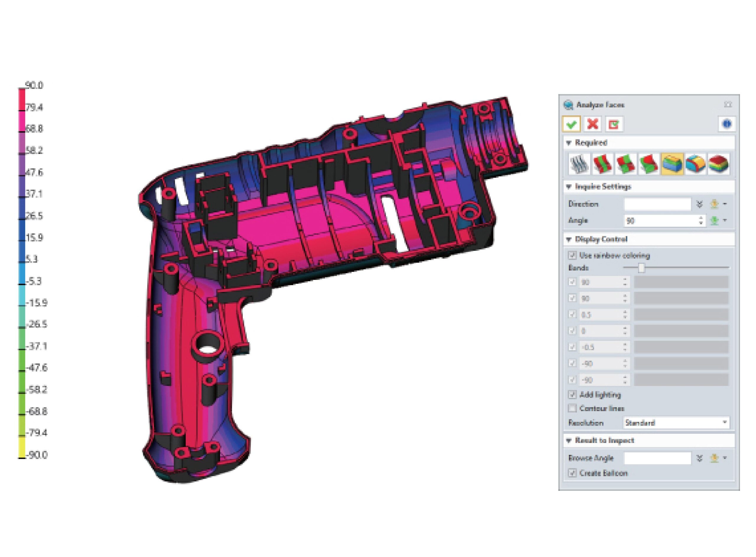This screenshot has height=557, width=756.
Task: Collapse the Result to Inspect section
Action: 569,440
